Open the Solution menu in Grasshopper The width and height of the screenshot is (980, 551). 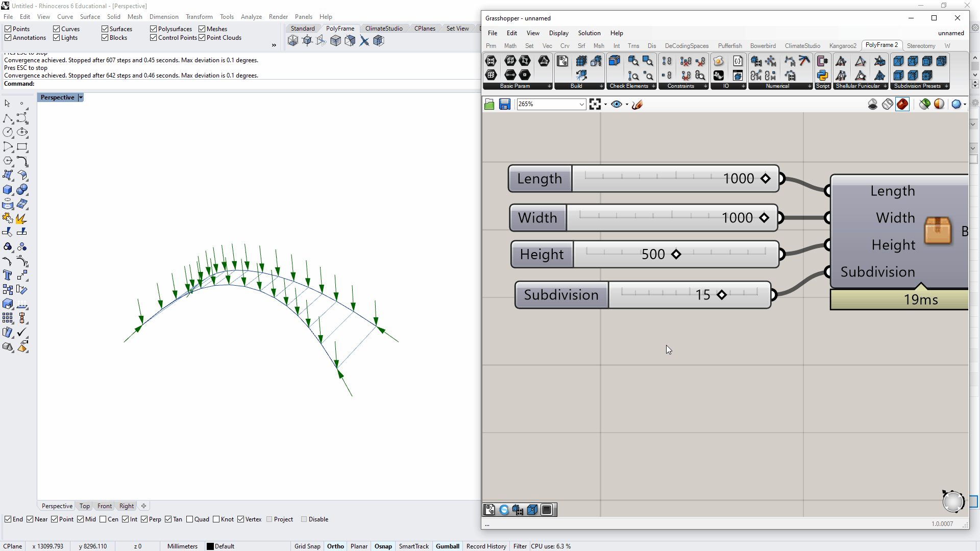[589, 33]
